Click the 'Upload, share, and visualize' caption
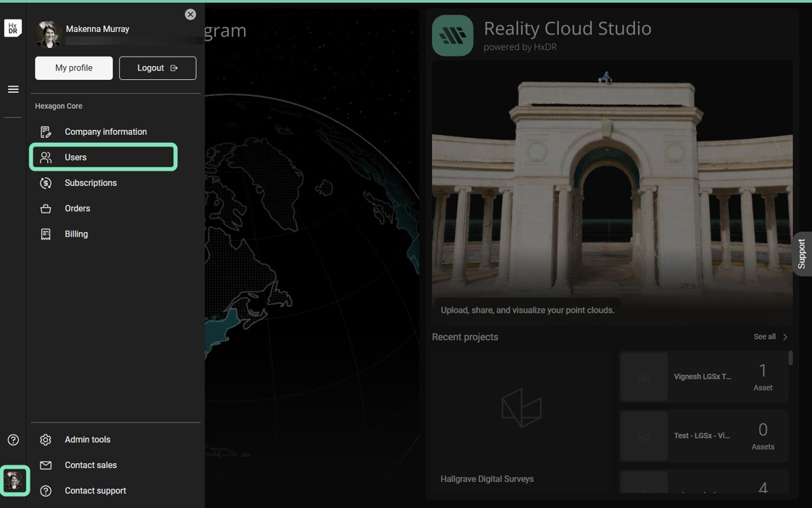The image size is (812, 508). (527, 310)
